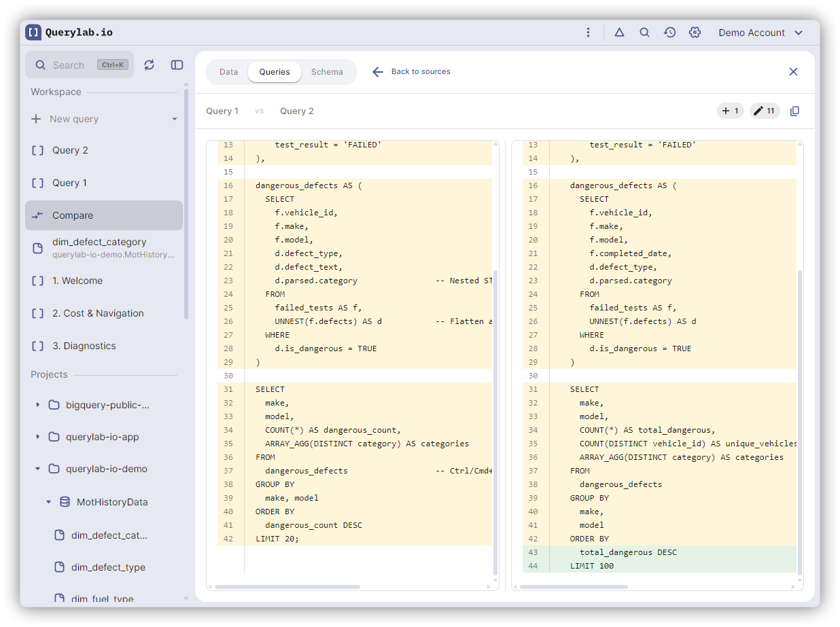The width and height of the screenshot is (840, 627).
Task: Switch to the Data tab
Action: [x=228, y=72]
